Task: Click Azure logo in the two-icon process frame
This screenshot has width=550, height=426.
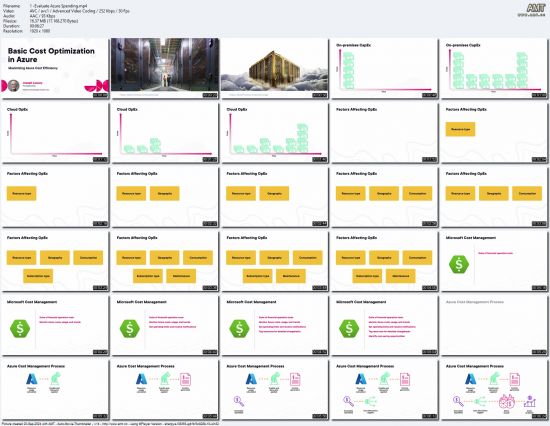Action: pyautogui.click(x=32, y=379)
